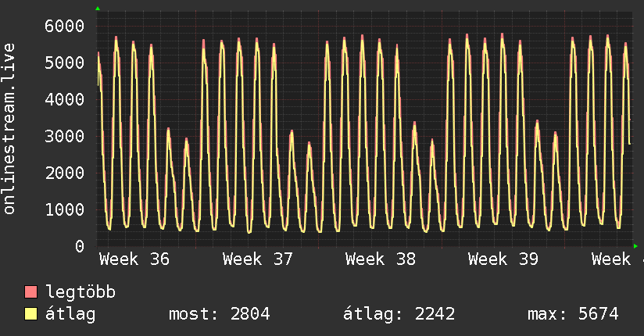Screen dimensions: 644x336
Task: Click the 0 y-axis label
Action: point(80,246)
